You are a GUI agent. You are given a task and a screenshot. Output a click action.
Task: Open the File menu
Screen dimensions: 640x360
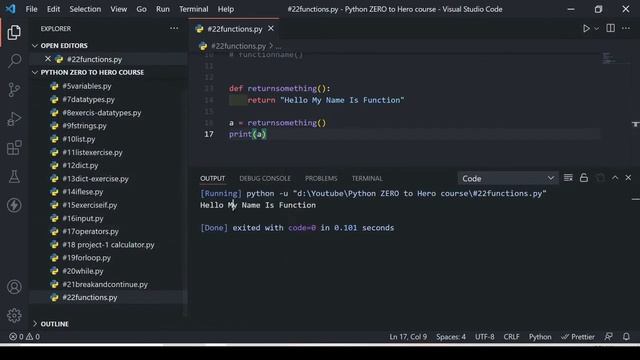(x=31, y=9)
